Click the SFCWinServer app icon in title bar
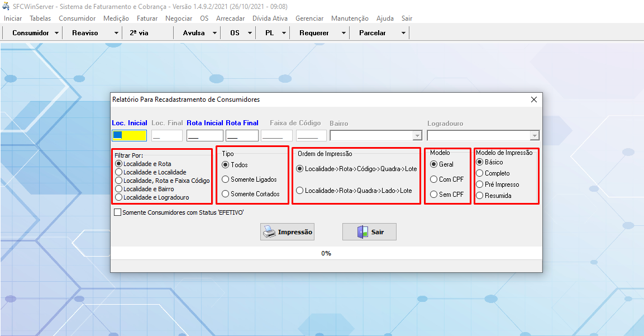 pyautogui.click(x=7, y=7)
